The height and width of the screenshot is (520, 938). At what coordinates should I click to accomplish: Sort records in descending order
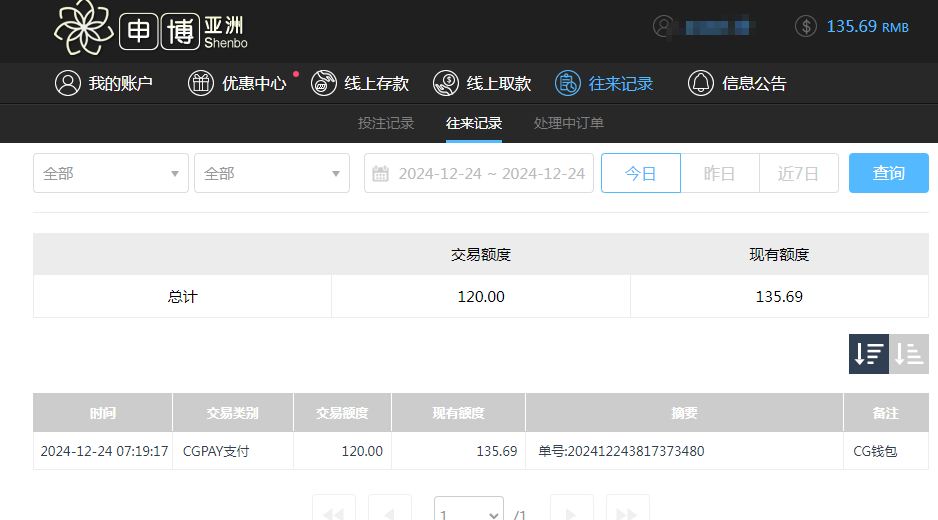[x=868, y=354]
